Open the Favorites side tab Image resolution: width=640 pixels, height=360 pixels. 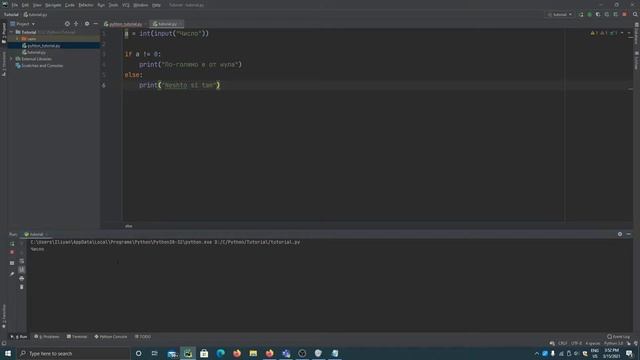click(x=4, y=316)
